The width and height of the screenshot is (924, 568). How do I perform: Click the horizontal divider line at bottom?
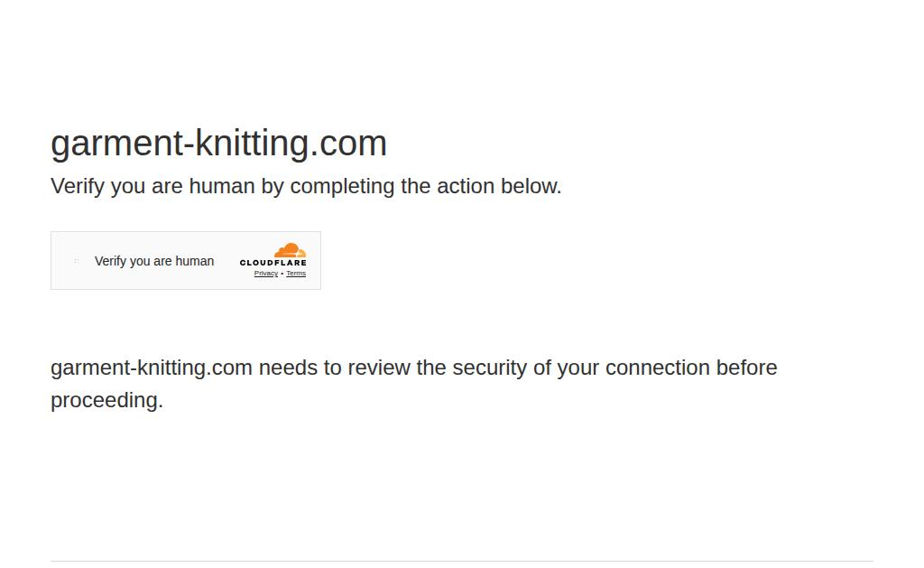pos(461,561)
